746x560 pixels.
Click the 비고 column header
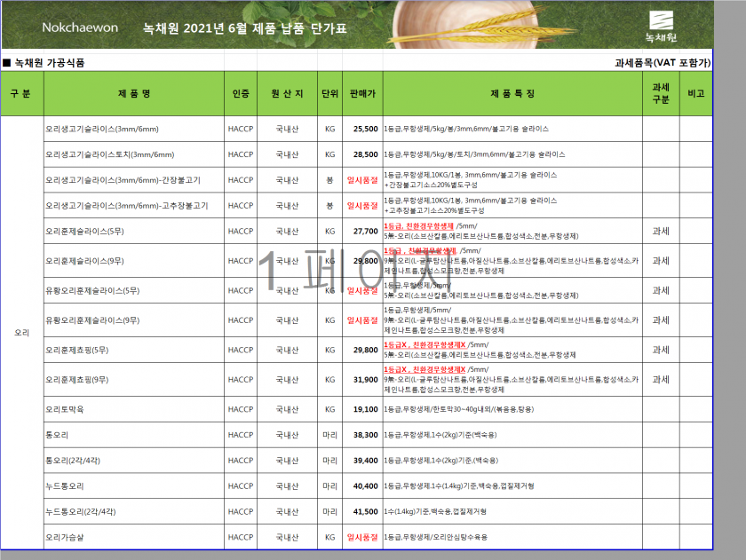click(x=695, y=94)
